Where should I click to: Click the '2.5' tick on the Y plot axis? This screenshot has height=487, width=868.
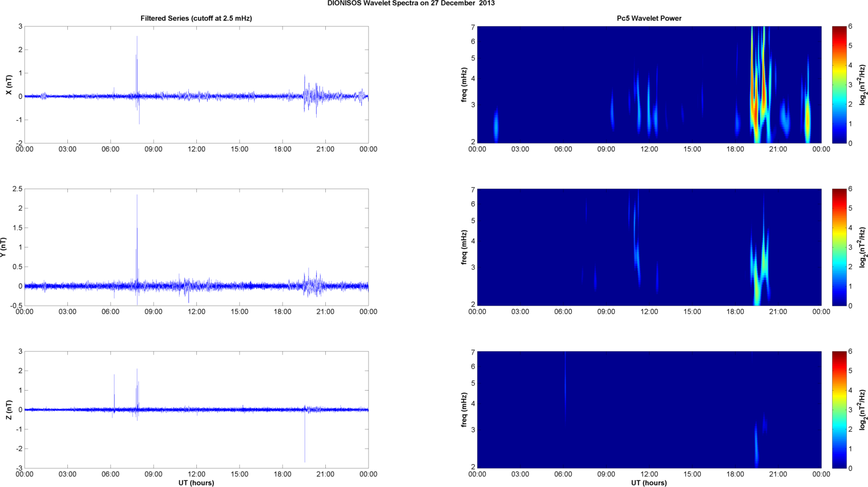coord(17,189)
